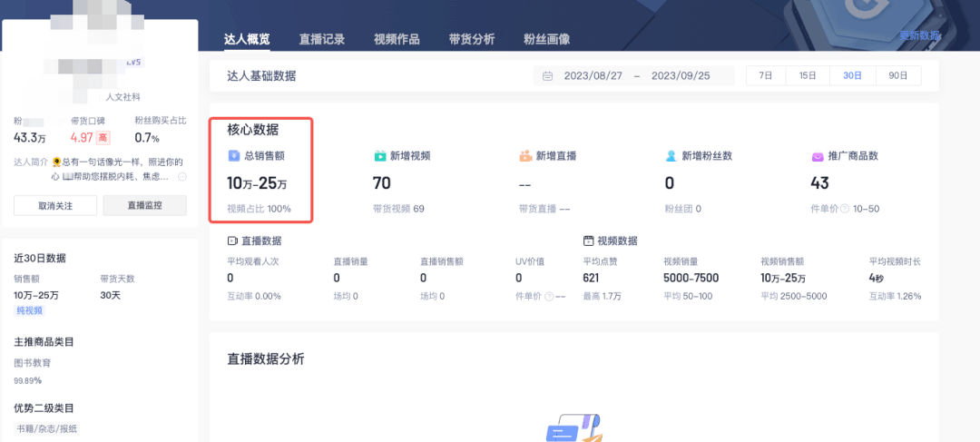Click the red 高 rating badge
Image resolution: width=980 pixels, height=442 pixels.
103,138
